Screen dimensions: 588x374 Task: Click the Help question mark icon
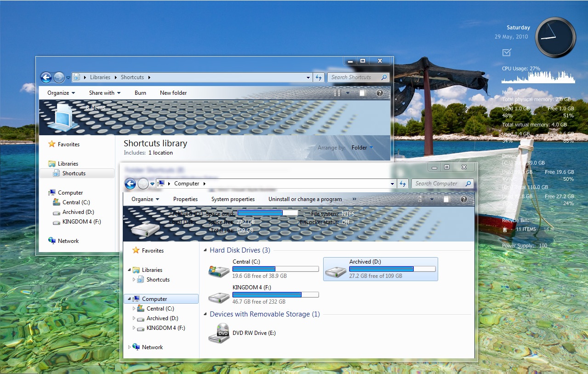[463, 199]
